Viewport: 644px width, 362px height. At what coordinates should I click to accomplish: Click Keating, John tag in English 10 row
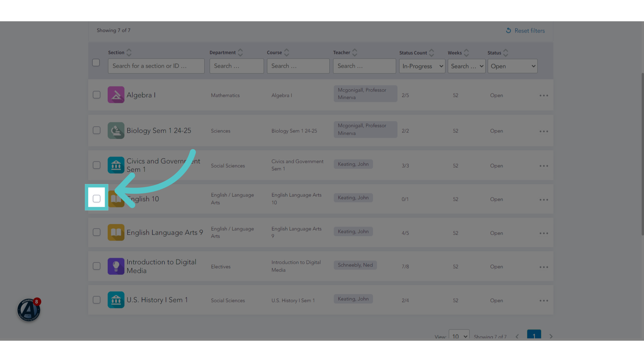[x=353, y=198]
